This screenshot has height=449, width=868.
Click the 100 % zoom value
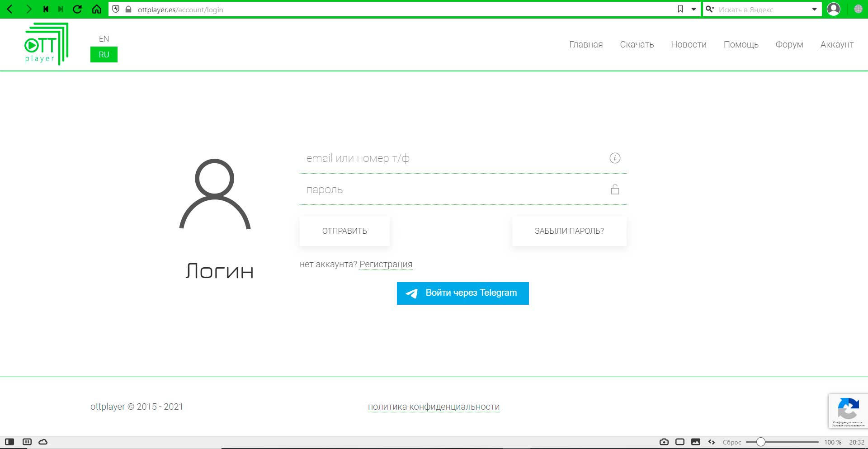832,442
